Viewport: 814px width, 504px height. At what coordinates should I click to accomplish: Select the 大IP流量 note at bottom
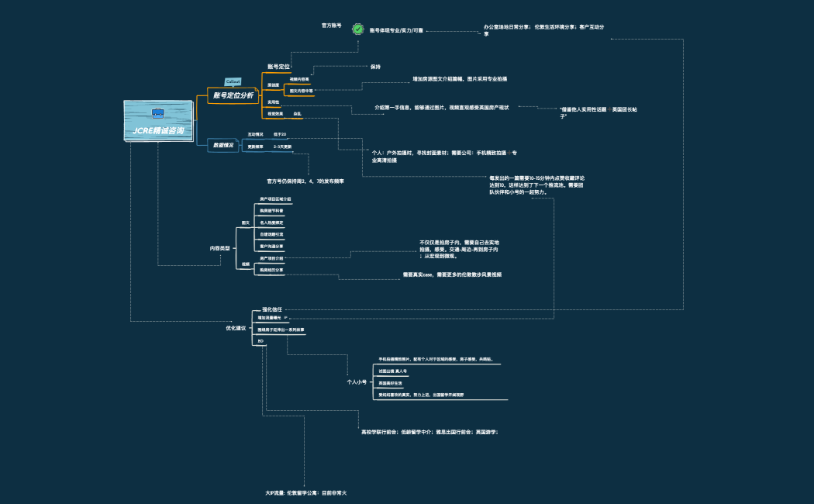(305, 492)
